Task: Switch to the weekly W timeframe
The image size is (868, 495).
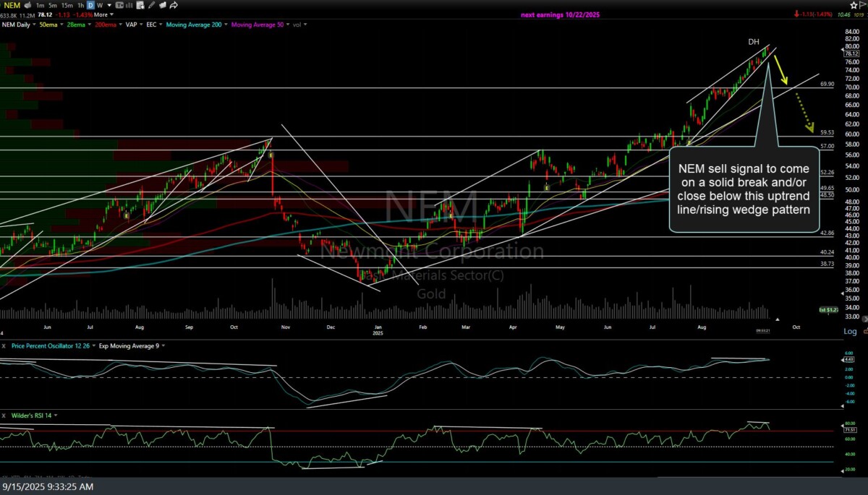Action: (x=100, y=5)
